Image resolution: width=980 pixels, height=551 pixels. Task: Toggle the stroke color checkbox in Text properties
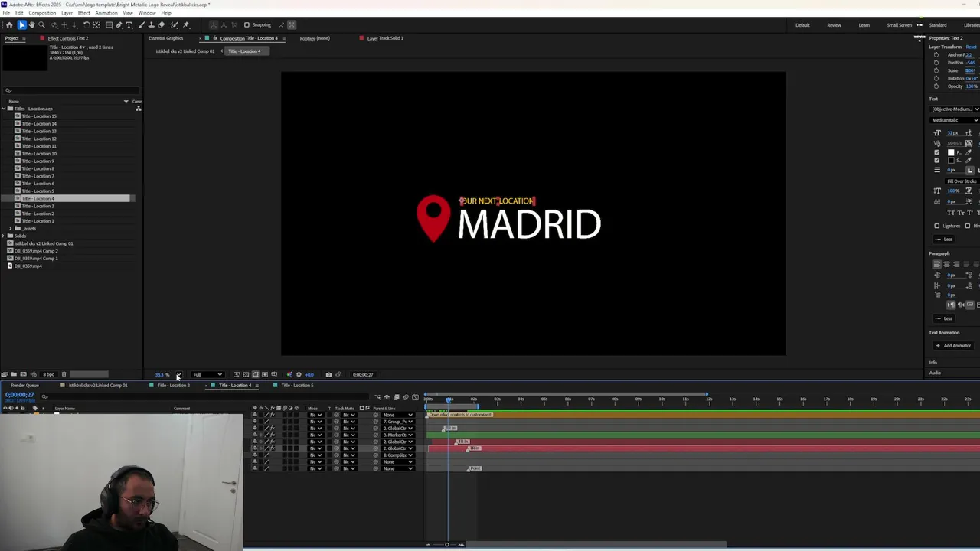coord(937,160)
